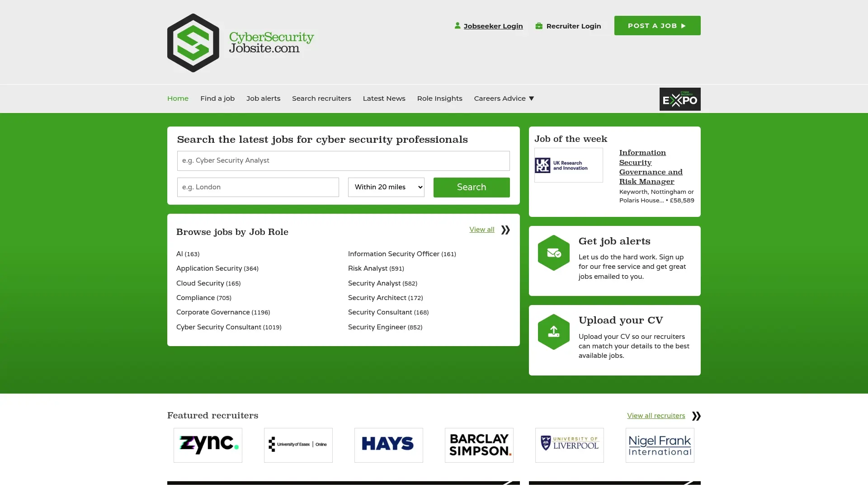868x488 pixels.
Task: Click the job alerts envelope icon
Action: point(554,253)
